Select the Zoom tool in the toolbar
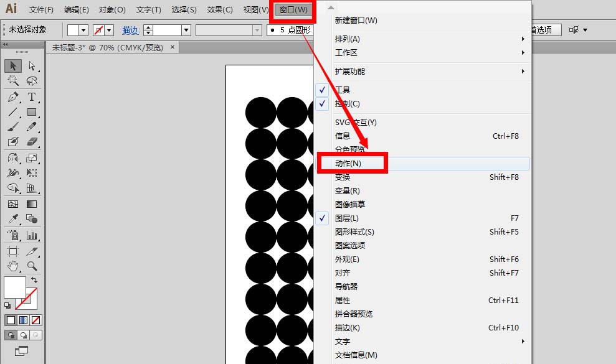The image size is (616, 364). (32, 266)
